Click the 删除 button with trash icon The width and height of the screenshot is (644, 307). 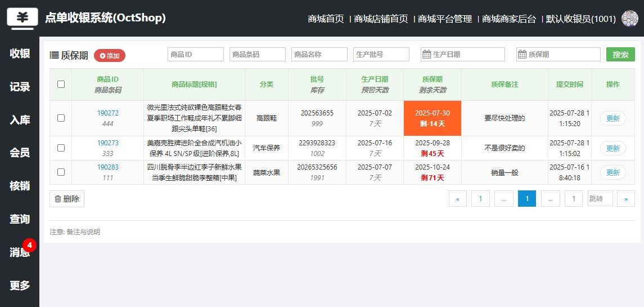67,199
